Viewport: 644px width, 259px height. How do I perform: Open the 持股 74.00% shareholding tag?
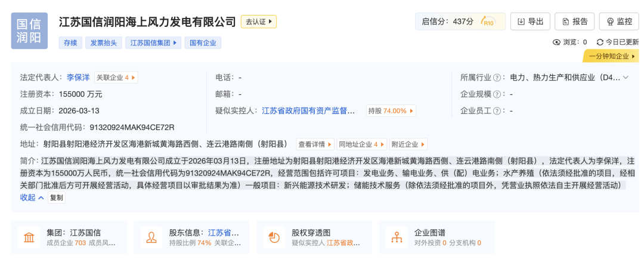391,110
